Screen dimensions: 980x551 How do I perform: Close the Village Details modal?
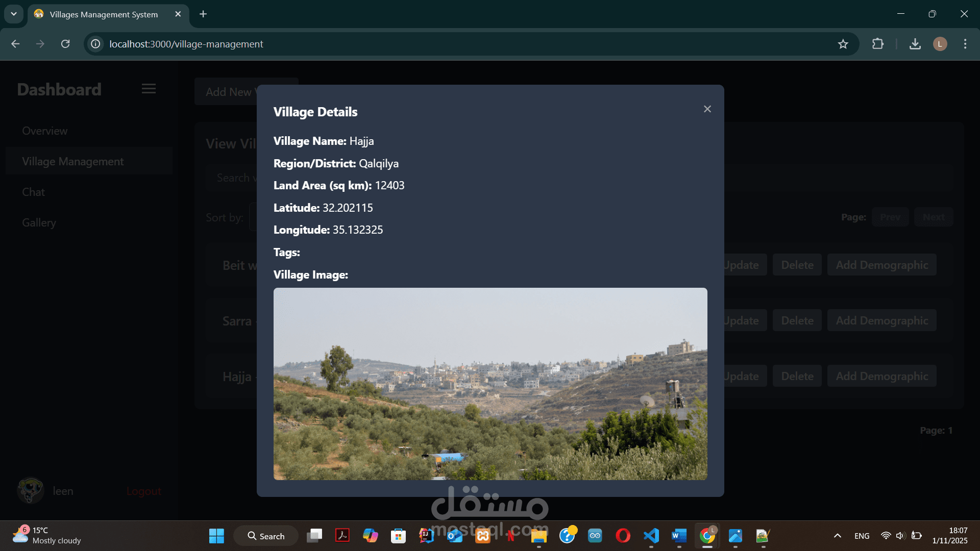[707, 109]
